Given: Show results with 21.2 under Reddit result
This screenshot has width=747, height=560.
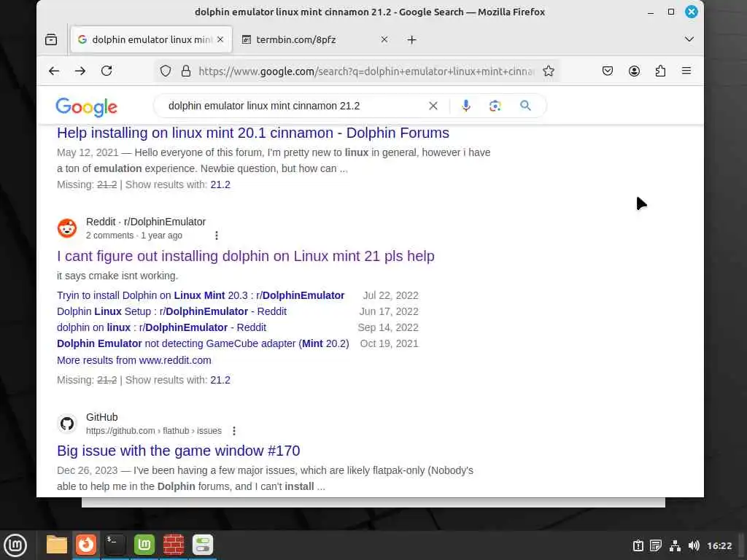Looking at the screenshot, I should 220,380.
